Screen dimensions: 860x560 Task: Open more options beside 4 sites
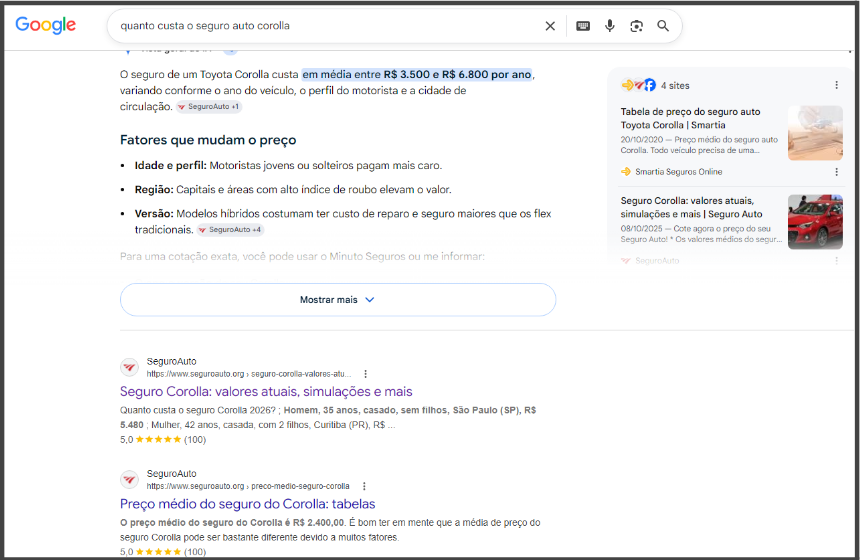click(x=836, y=85)
